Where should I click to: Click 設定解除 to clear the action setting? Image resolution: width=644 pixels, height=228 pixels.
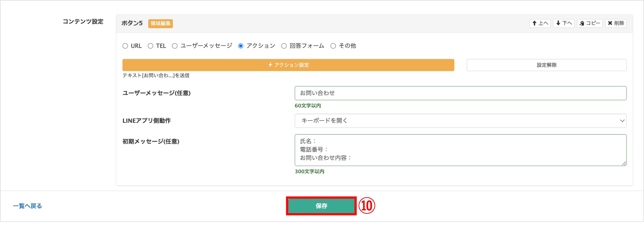pos(547,65)
